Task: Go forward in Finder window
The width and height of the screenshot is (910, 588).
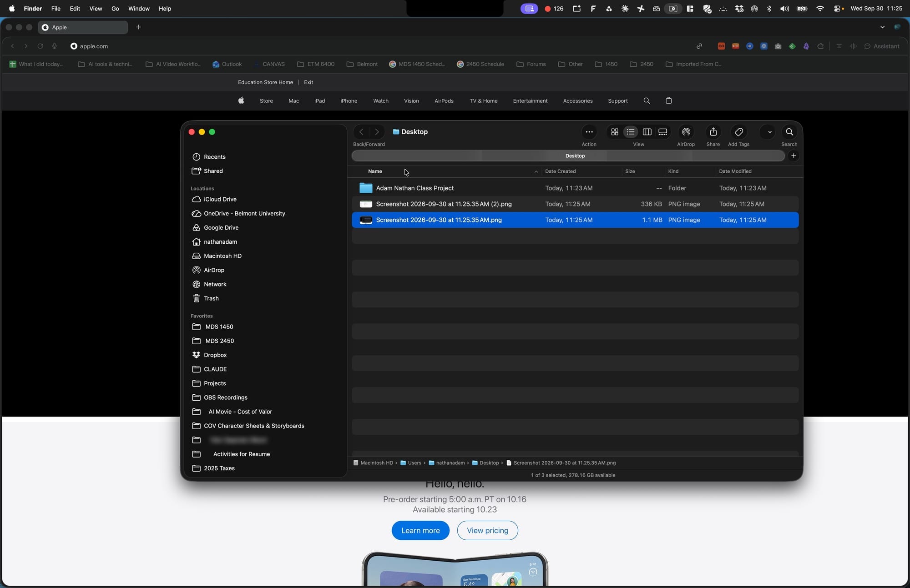Action: [x=377, y=132]
